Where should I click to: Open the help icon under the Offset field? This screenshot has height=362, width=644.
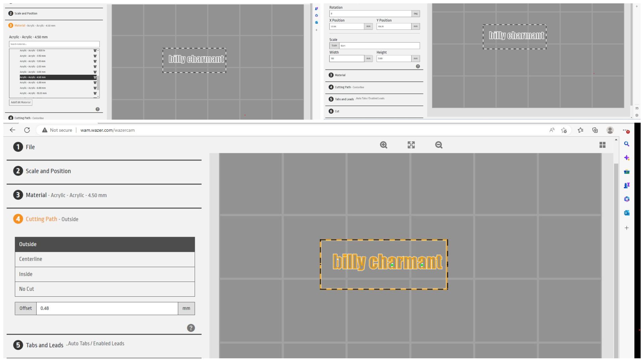point(191,328)
